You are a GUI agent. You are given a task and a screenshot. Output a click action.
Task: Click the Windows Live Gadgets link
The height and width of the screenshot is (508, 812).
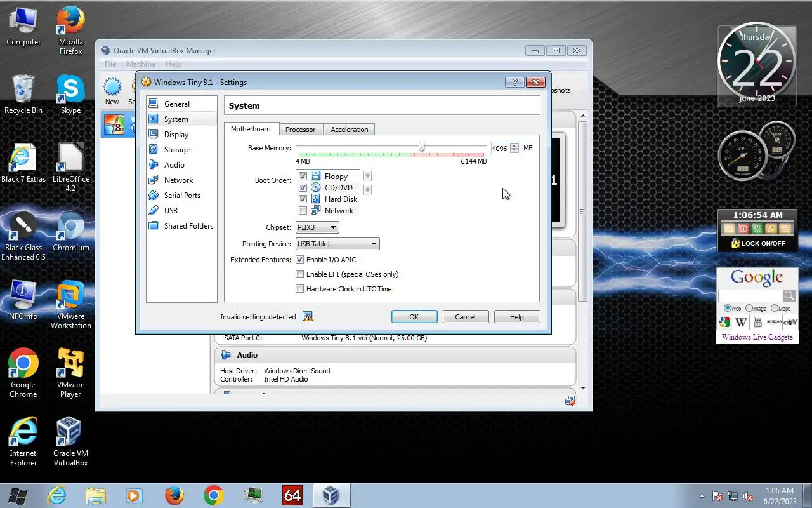pos(757,337)
